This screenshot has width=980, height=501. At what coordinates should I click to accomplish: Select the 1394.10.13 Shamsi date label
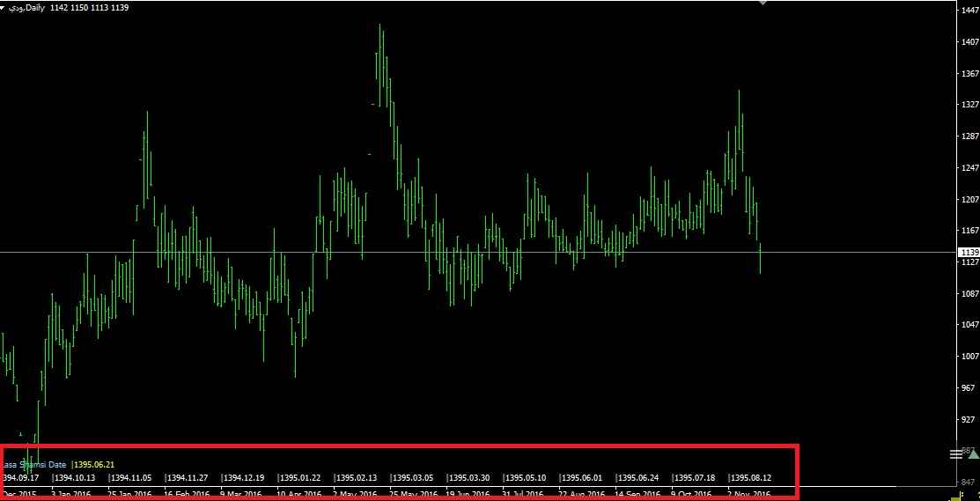75,478
